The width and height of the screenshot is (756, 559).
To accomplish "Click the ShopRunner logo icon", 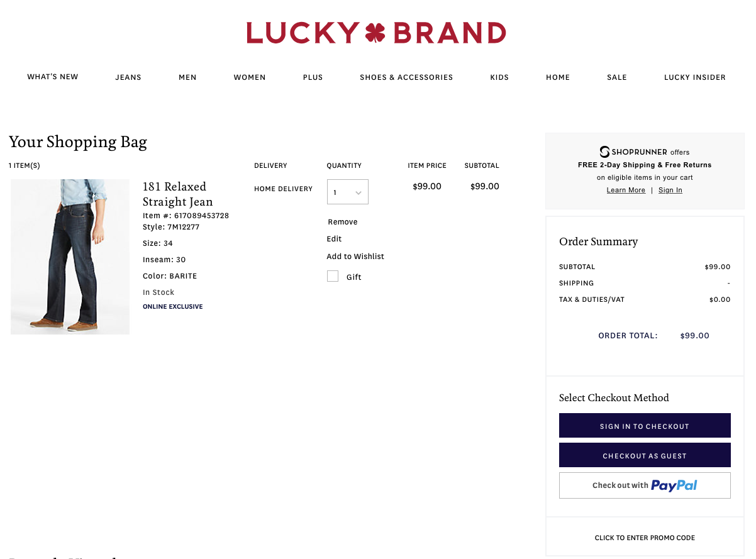I will point(604,152).
